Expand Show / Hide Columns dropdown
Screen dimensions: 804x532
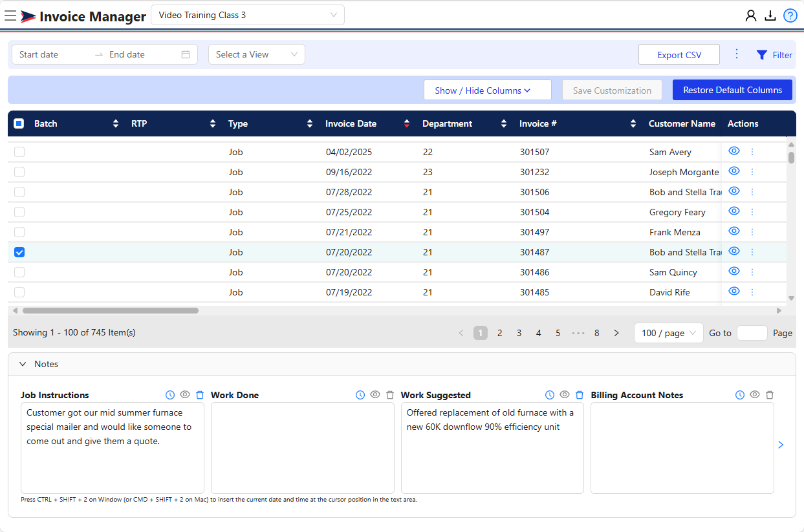click(x=488, y=90)
